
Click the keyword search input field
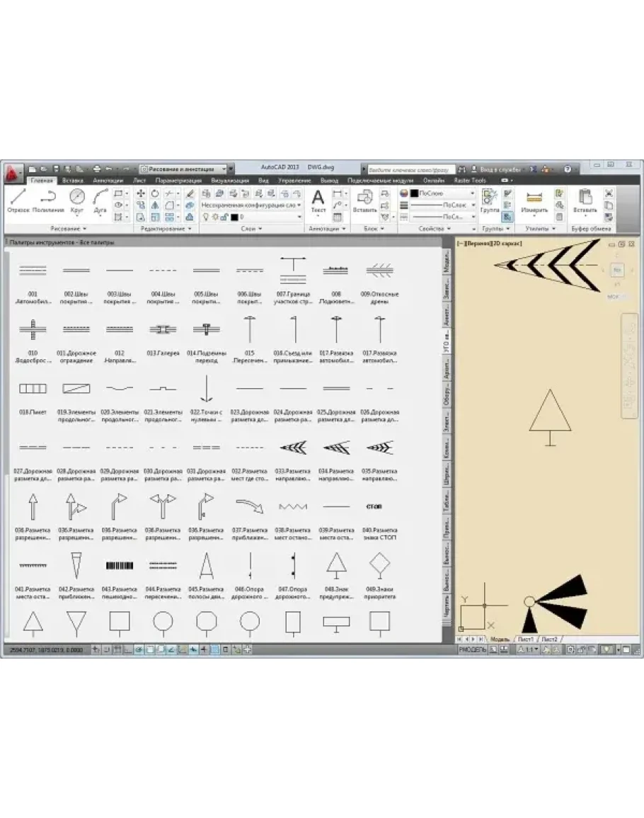[x=410, y=170]
